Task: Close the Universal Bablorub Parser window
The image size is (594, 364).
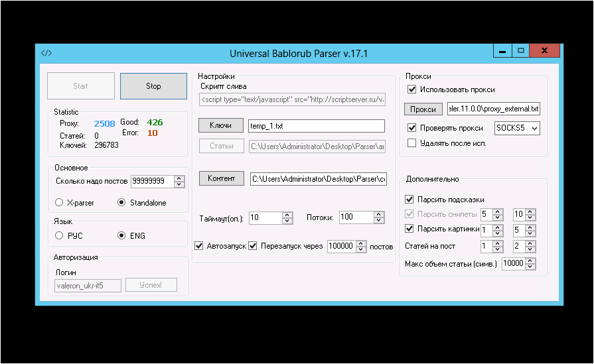Action: pyautogui.click(x=544, y=50)
